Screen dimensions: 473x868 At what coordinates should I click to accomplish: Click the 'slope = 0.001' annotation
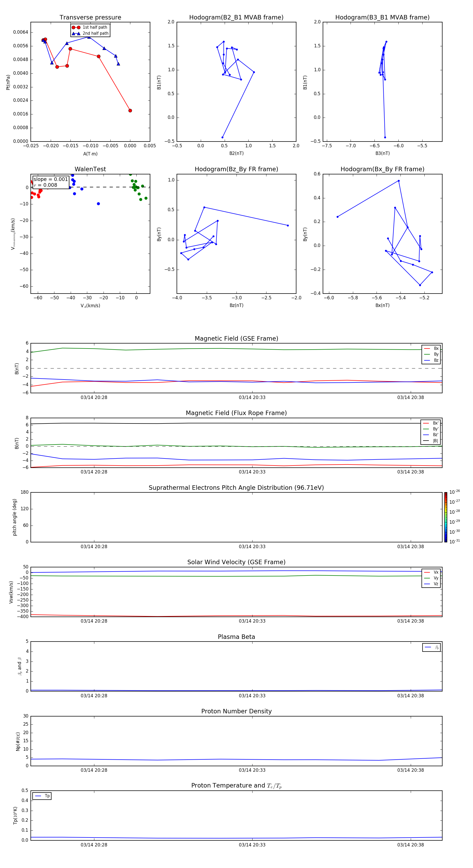[51, 179]
